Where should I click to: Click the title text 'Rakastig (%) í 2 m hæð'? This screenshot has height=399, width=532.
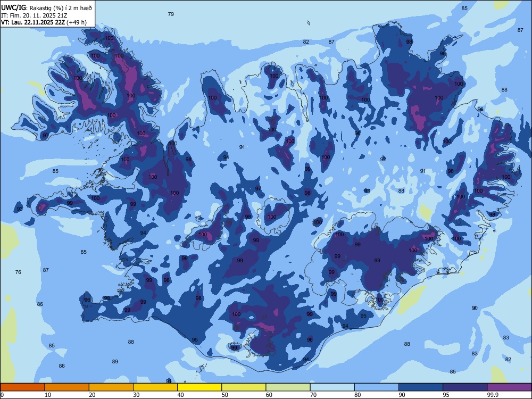point(61,8)
